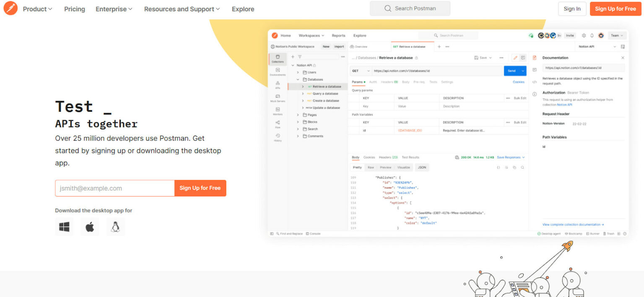Open the Windows desktop app download icon
This screenshot has height=297, width=644.
(64, 226)
